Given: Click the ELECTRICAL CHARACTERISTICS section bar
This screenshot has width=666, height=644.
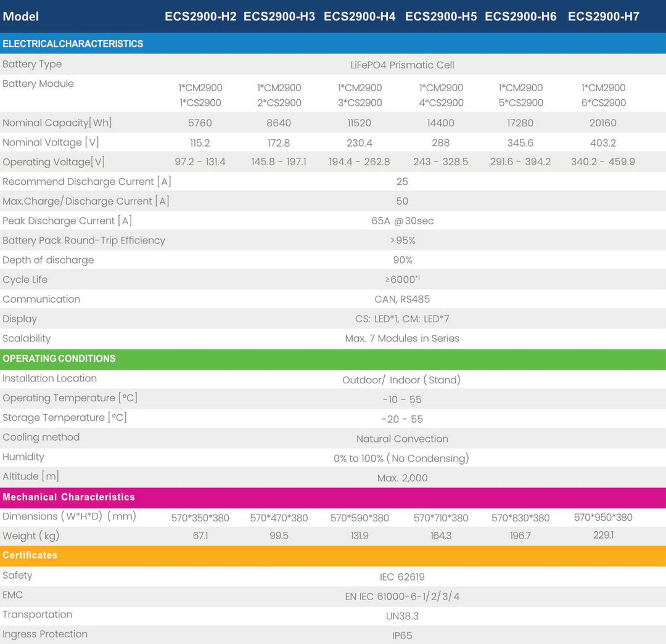Looking at the screenshot, I should click(x=333, y=43).
